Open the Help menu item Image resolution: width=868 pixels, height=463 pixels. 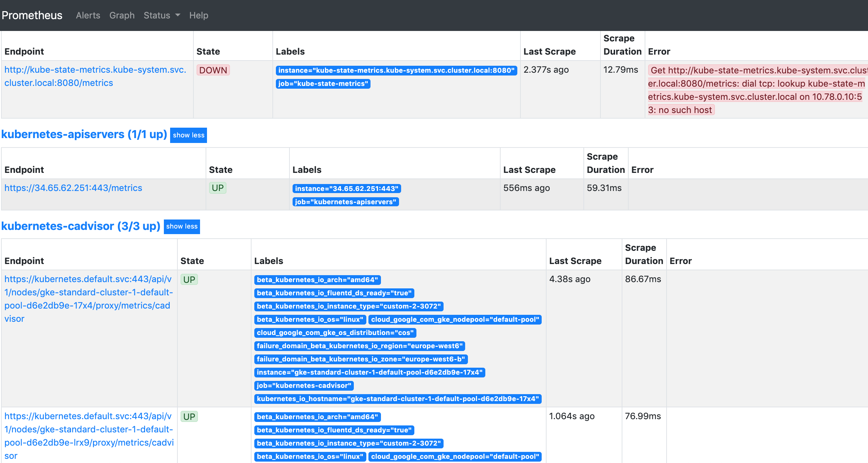click(x=198, y=15)
